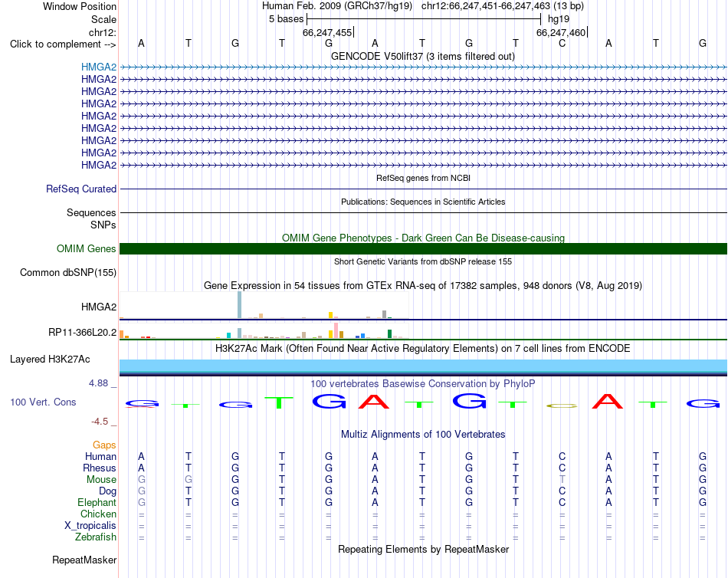Click the Rhesus alignment row label
Image resolution: width=728 pixels, height=578 pixels.
[x=100, y=468]
